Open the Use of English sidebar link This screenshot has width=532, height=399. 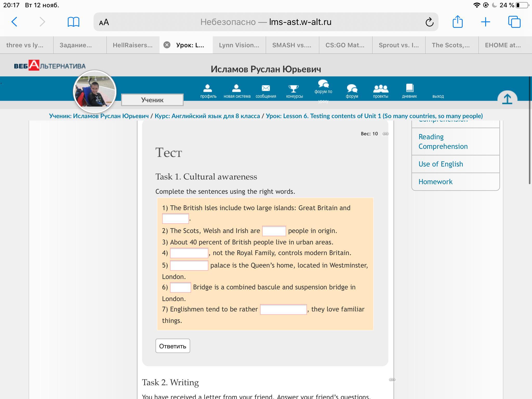(441, 164)
